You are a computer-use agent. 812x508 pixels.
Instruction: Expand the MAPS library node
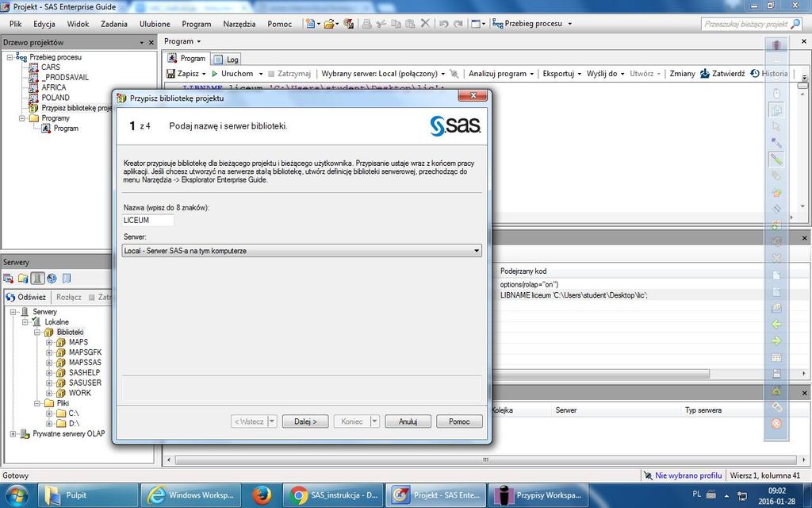click(x=49, y=342)
